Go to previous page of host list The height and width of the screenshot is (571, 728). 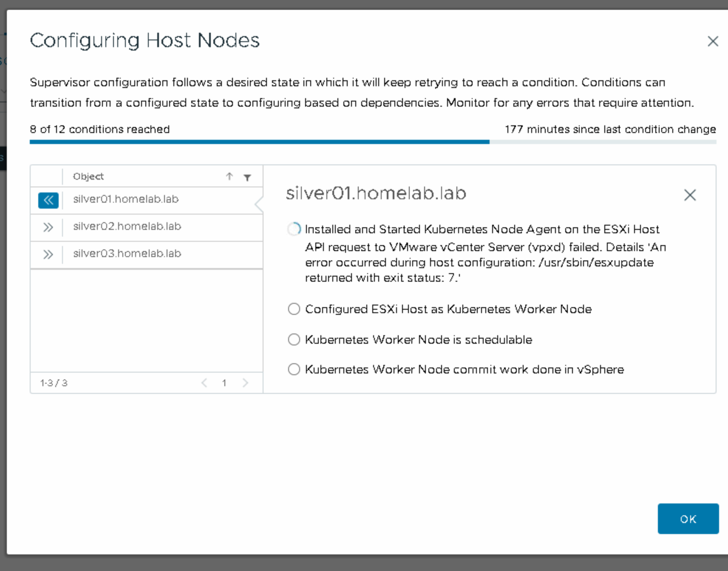(204, 383)
